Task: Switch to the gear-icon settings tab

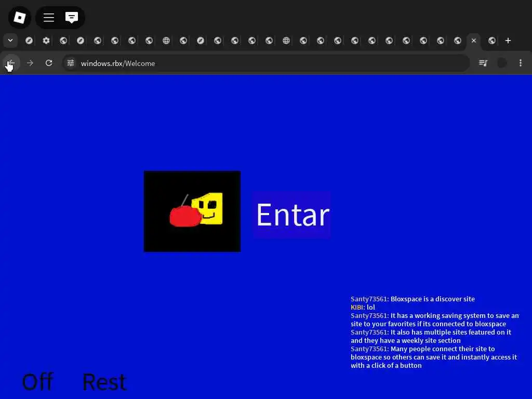Action: [46, 41]
